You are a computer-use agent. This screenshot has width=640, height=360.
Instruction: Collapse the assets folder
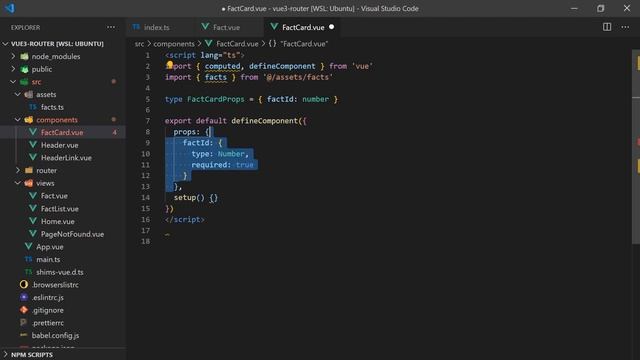[18, 94]
